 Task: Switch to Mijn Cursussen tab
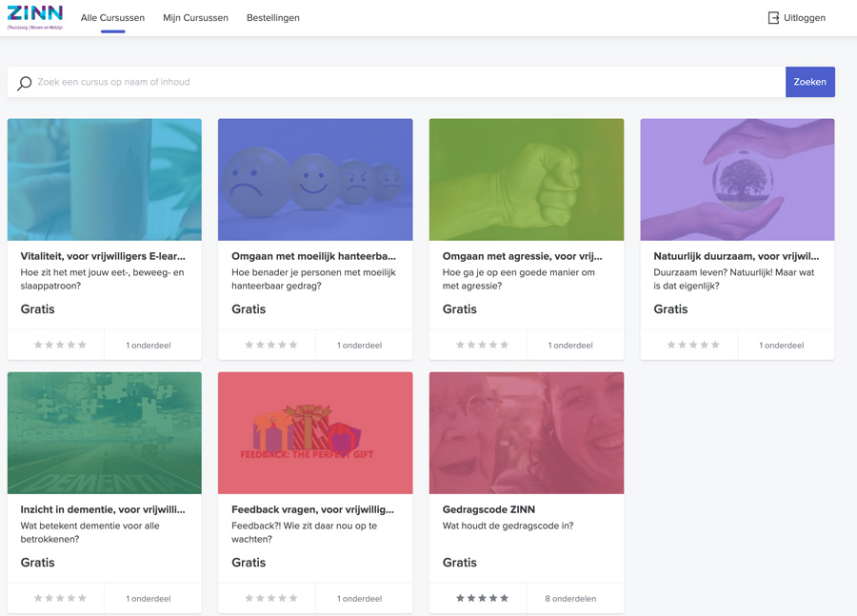tap(195, 18)
